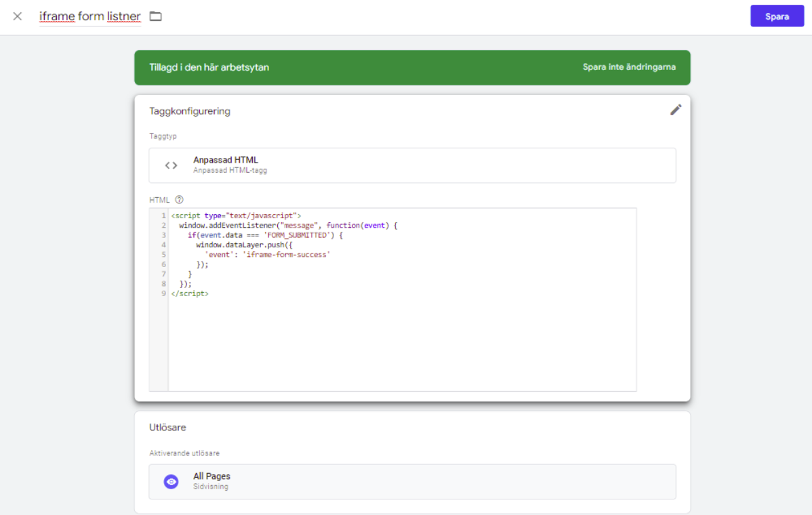
Task: Click the help icon next to HTML label
Action: (178, 200)
